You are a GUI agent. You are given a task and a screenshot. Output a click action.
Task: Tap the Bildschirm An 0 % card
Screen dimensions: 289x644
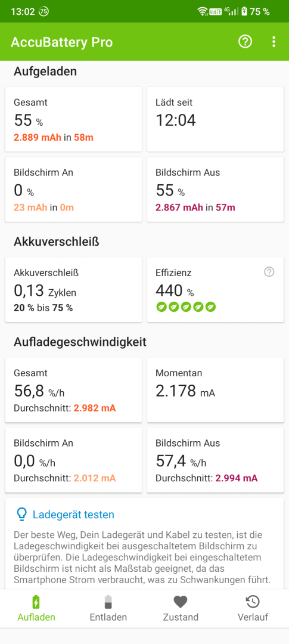73,190
